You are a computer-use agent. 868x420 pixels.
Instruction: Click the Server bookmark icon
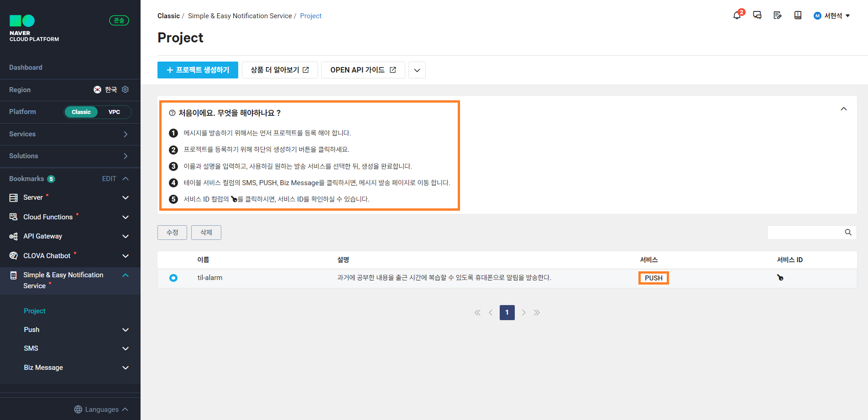coord(14,197)
